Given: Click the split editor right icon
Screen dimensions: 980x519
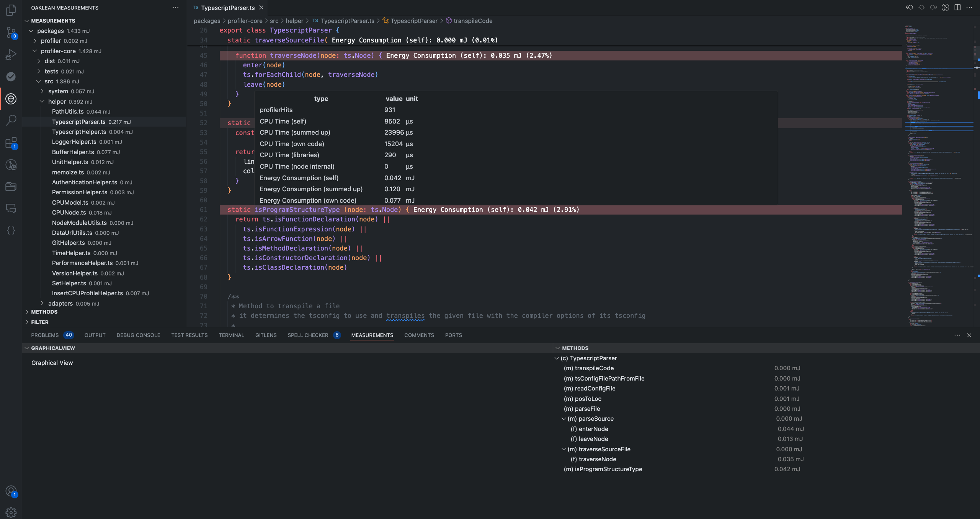Looking at the screenshot, I should 957,7.
